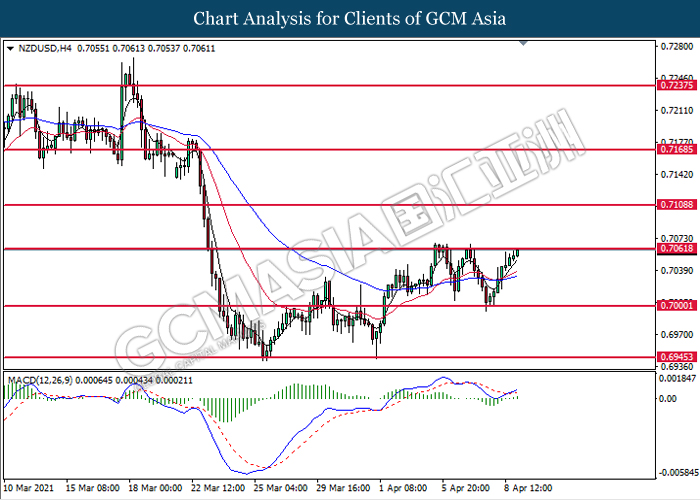Viewport: 700px width, 500px height.
Task: Click the 0.72800 price scale value
Action: click(x=677, y=46)
